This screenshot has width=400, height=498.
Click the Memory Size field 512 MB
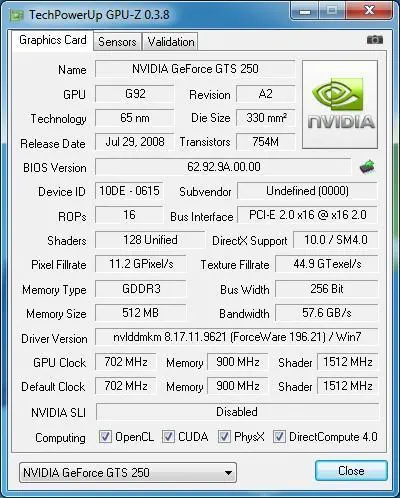(141, 313)
